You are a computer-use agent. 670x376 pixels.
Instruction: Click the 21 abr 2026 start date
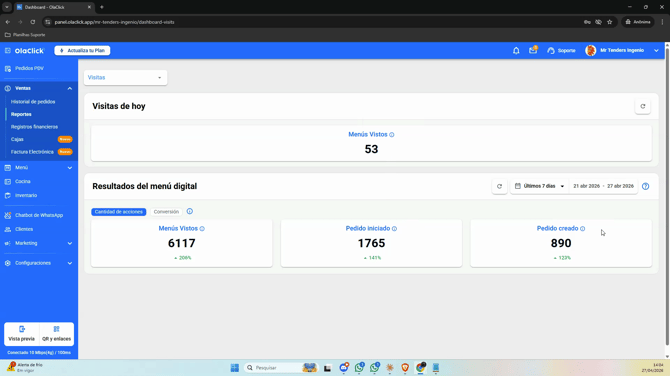pyautogui.click(x=586, y=186)
